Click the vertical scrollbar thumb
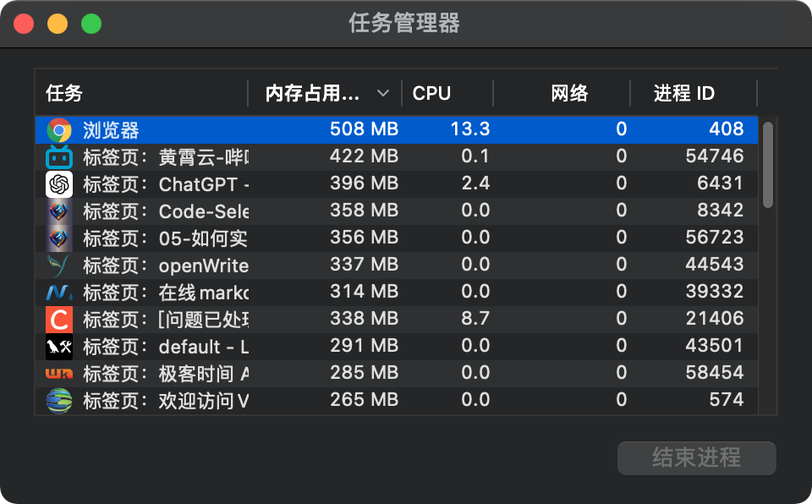The image size is (812, 504). coord(768,164)
